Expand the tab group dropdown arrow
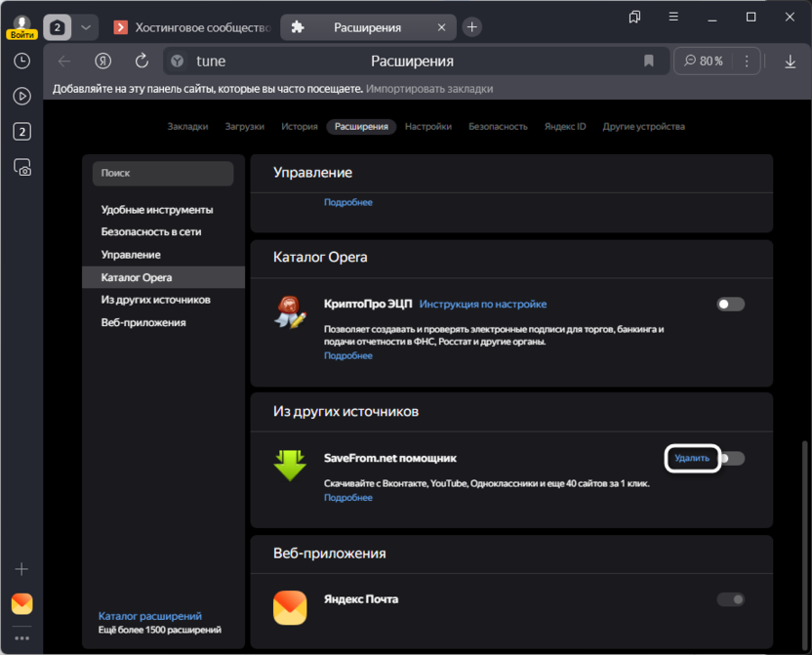The width and height of the screenshot is (812, 655). pyautogui.click(x=86, y=27)
